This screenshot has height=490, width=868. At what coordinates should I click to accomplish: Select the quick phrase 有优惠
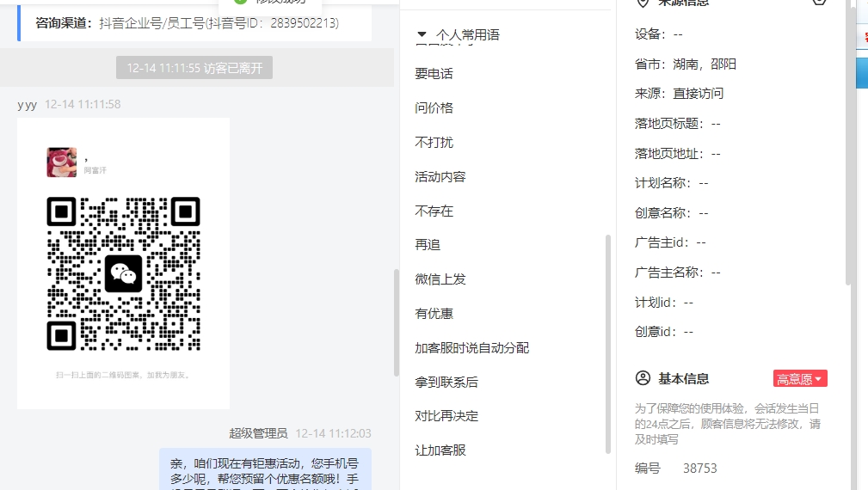click(x=434, y=314)
